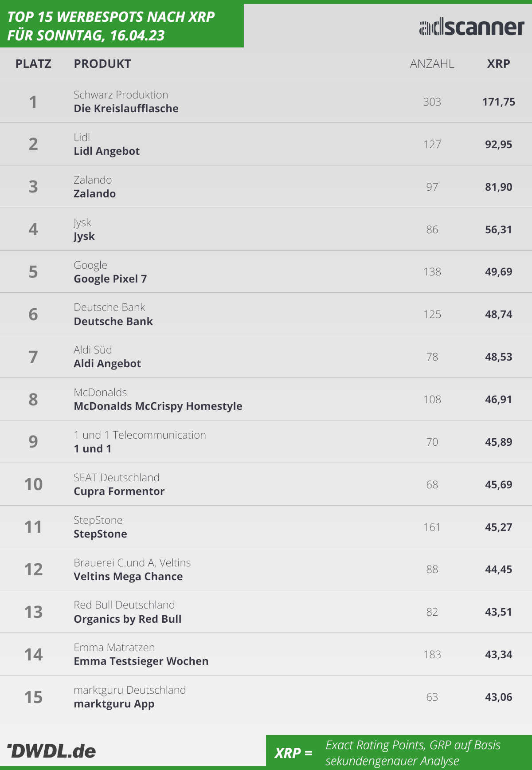The image size is (532, 770).
Task: Select the Die Kreislaufflasche row
Action: 266,102
